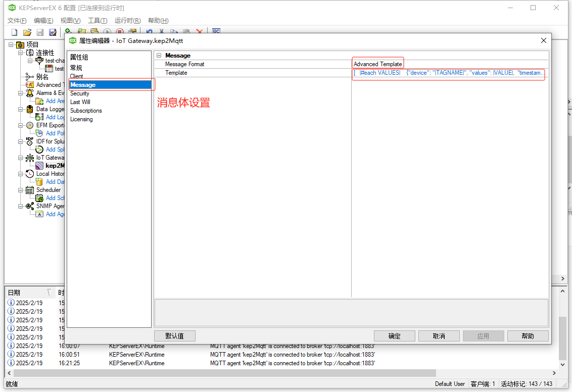The height and width of the screenshot is (392, 572).
Task: Open the 编辑(E) menu
Action: tap(43, 20)
